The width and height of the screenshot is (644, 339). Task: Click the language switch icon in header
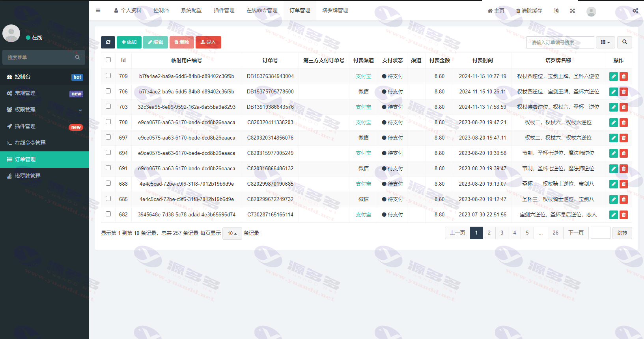pyautogui.click(x=556, y=11)
